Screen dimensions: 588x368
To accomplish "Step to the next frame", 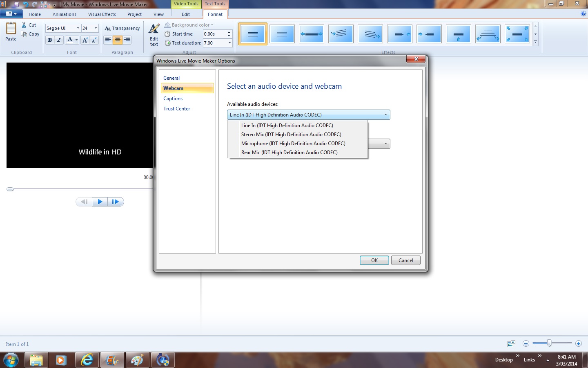I will [x=116, y=202].
